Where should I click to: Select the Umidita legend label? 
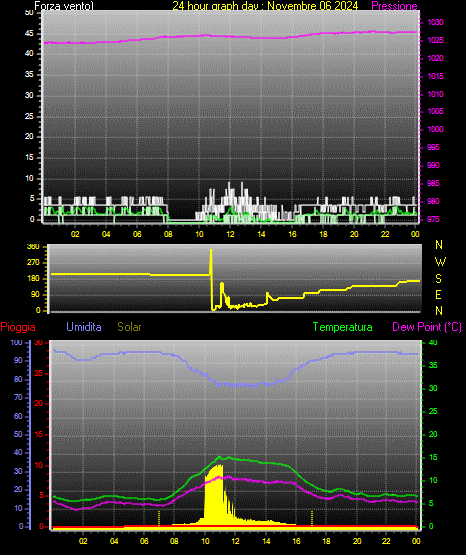tap(84, 327)
